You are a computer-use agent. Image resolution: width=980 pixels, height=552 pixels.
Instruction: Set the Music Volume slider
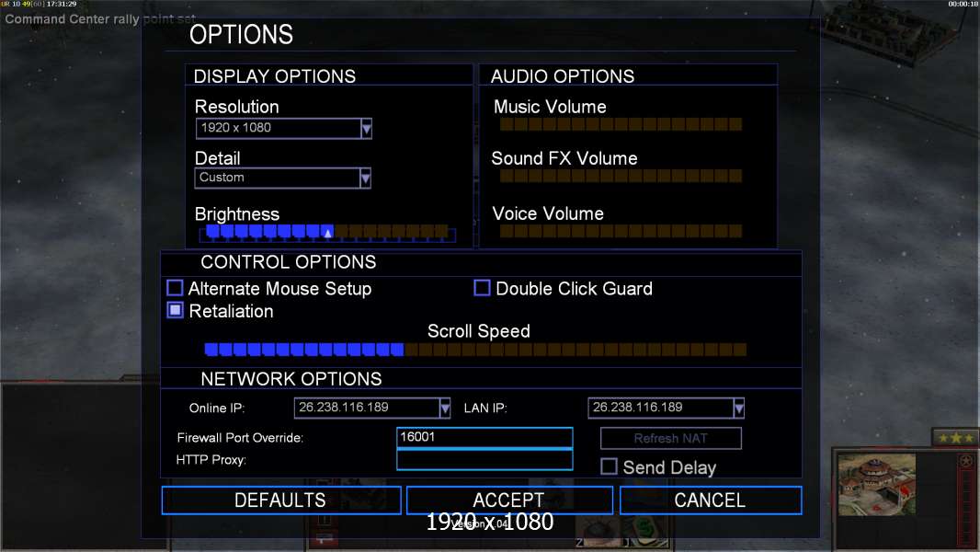pos(621,124)
